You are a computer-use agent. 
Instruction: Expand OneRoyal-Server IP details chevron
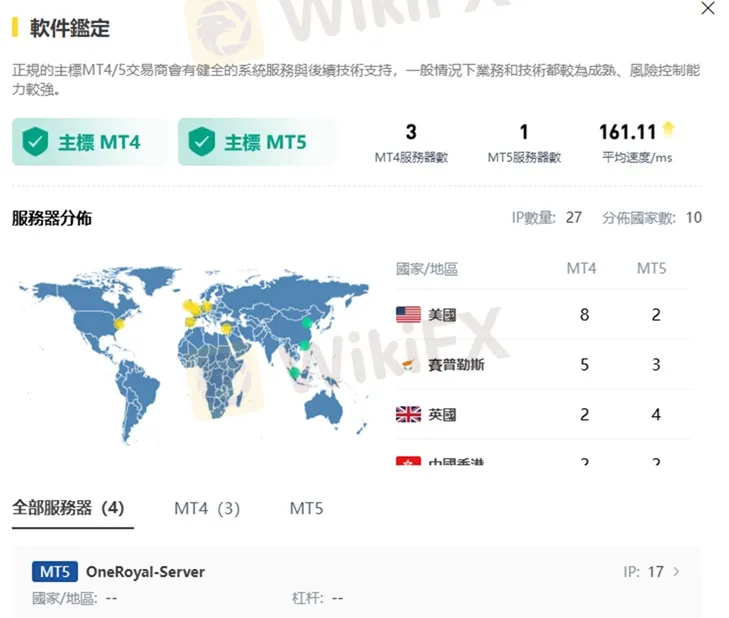(676, 571)
